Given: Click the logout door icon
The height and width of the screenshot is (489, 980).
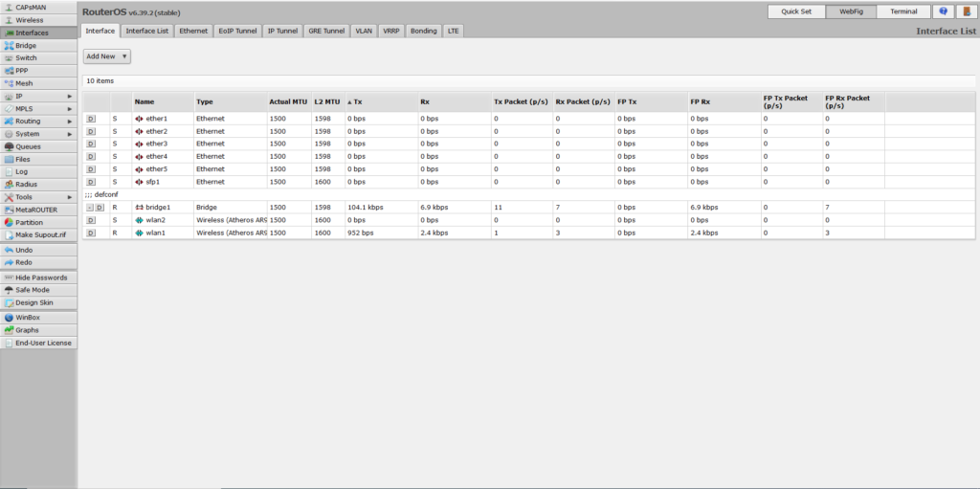Looking at the screenshot, I should pos(967,11).
